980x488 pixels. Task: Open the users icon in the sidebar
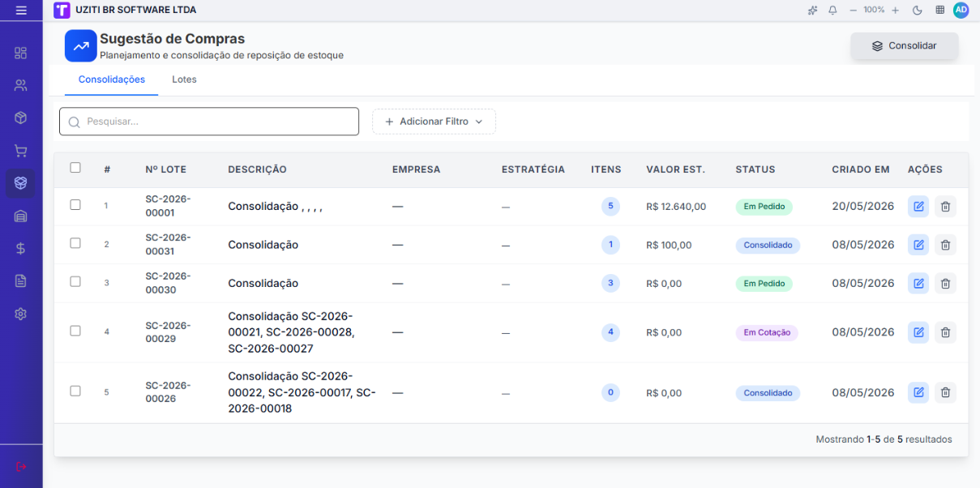tap(21, 85)
